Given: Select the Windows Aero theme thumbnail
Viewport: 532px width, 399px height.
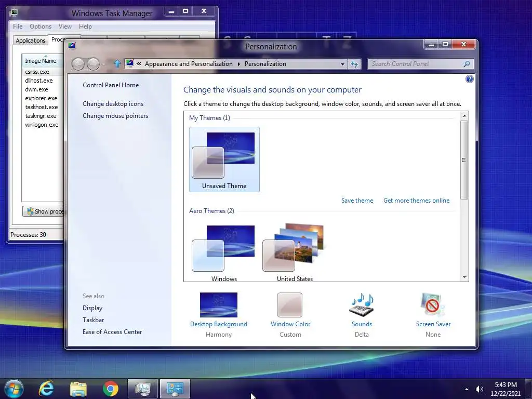Looking at the screenshot, I should [224, 253].
